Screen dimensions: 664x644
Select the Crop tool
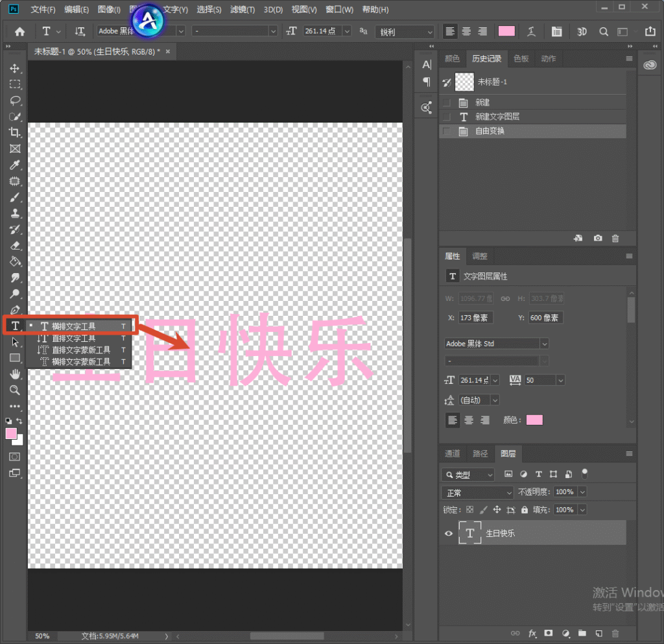point(15,132)
